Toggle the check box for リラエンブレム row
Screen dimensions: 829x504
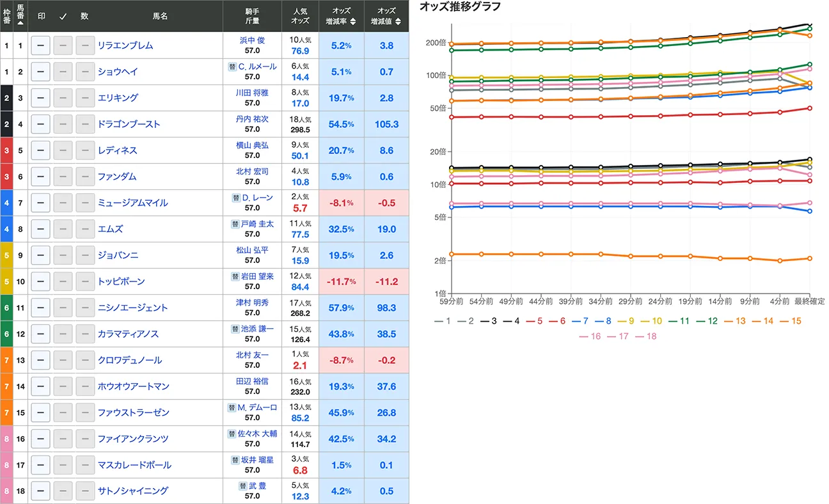click(63, 45)
